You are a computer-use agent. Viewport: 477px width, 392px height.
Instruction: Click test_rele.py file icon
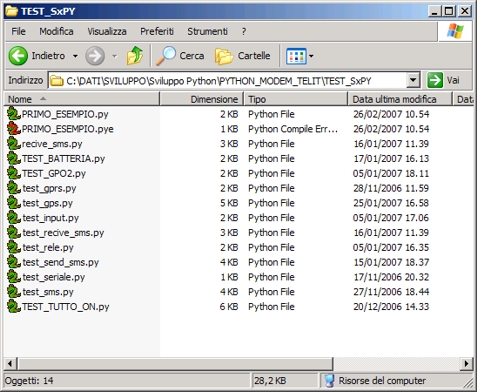coord(14,247)
